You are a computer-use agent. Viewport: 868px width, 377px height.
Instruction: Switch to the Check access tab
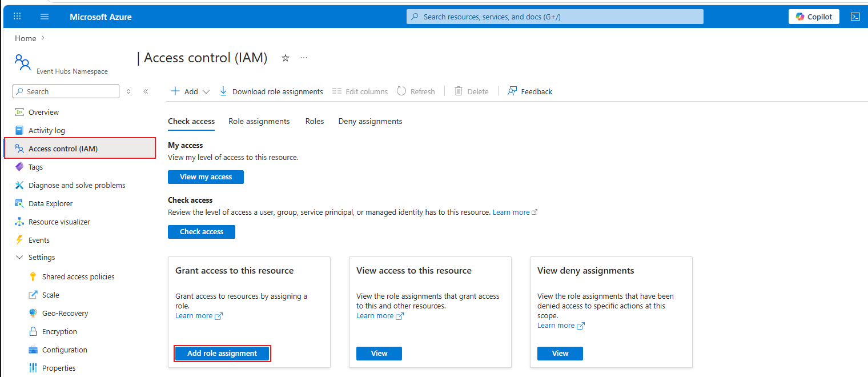coord(191,121)
